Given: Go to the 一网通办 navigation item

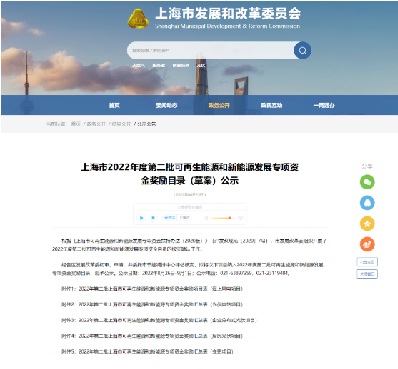Looking at the screenshot, I should coord(324,105).
